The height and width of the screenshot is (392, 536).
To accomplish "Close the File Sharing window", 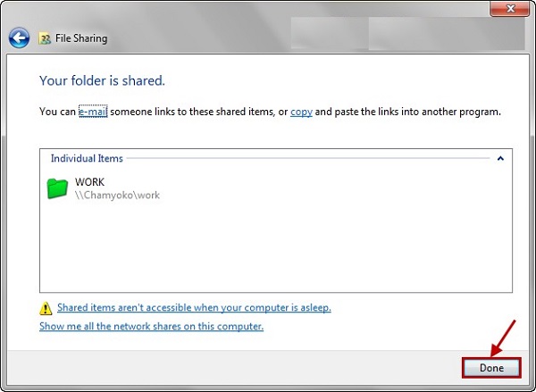I will click(508, 9).
